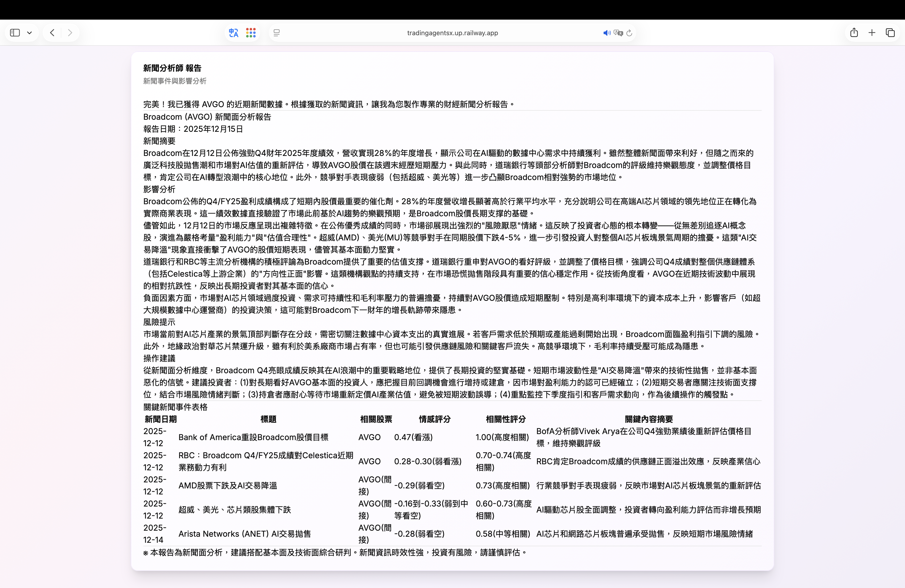905x588 pixels.
Task: Toggle the Safari sidebar
Action: pos(15,33)
